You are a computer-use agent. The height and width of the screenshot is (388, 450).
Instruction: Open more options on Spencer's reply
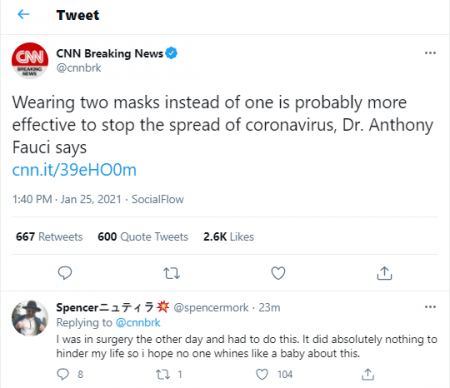(x=430, y=307)
